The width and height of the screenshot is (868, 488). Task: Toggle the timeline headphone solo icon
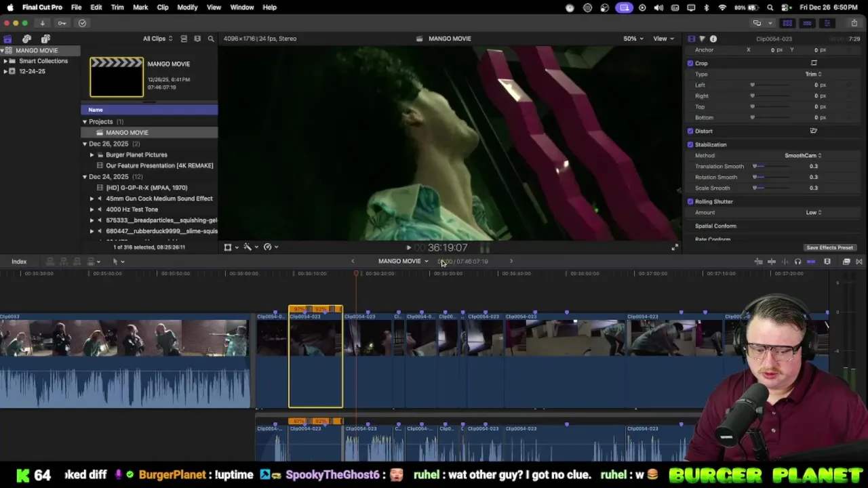(797, 262)
